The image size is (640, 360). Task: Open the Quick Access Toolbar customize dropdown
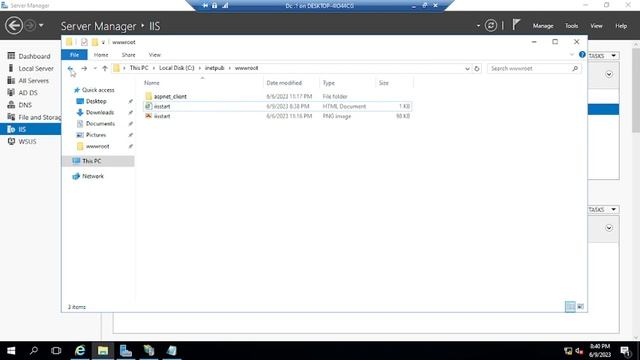pos(103,42)
